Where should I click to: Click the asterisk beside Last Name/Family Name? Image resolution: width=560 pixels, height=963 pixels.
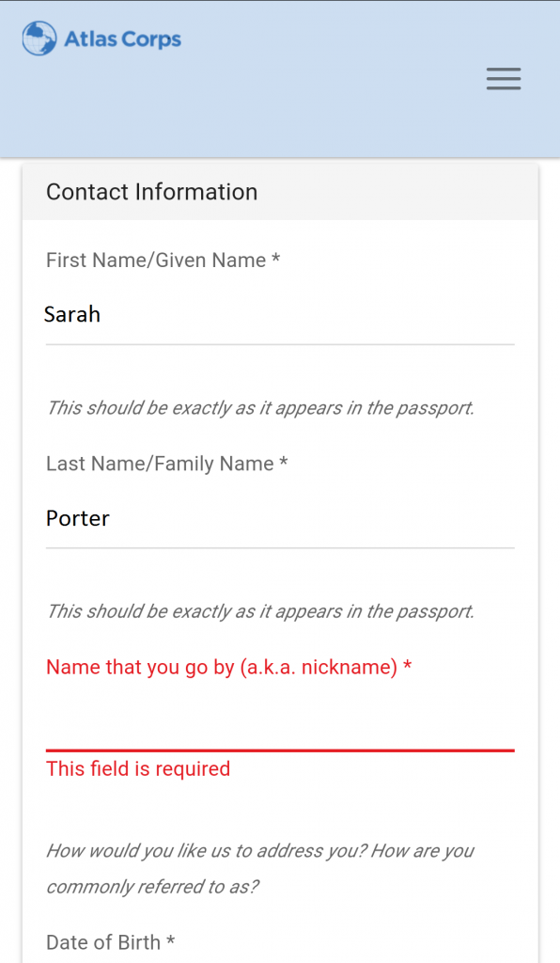[284, 461]
